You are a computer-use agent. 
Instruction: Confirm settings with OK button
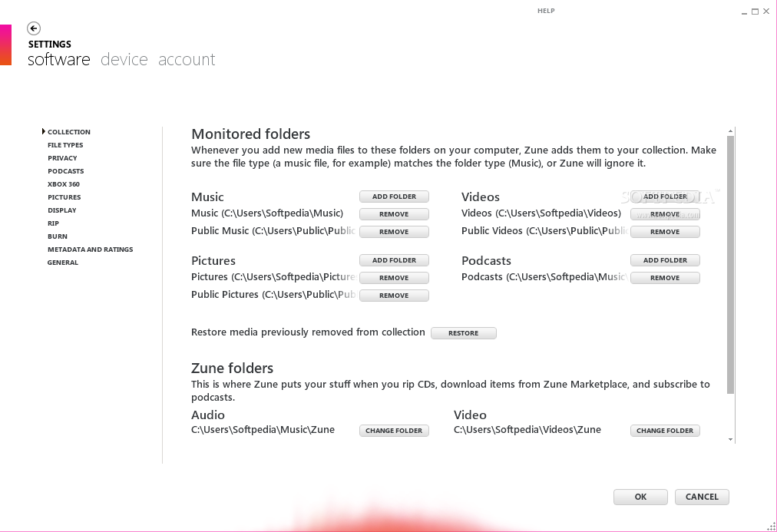640,497
